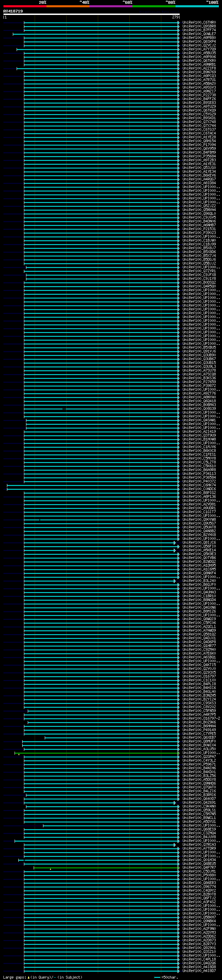222x980 pixels.
Task: Click the green alignment bar for Q4P7R7
Action: [106, 867]
